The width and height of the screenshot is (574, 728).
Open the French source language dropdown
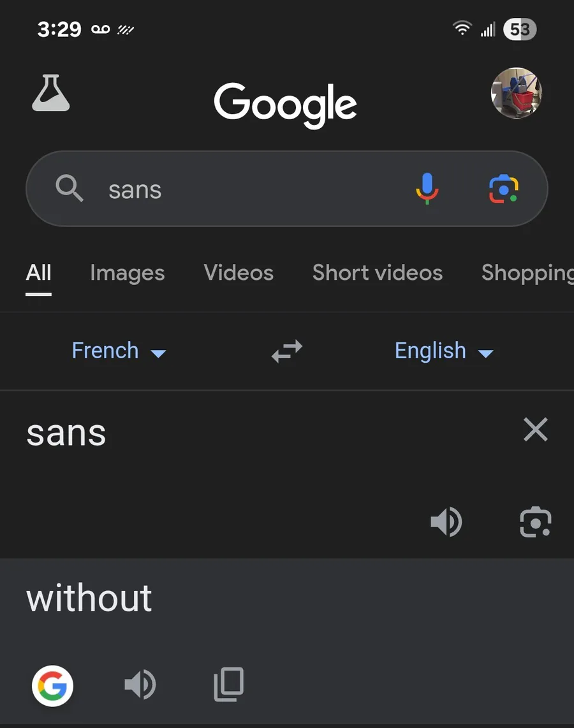point(119,351)
